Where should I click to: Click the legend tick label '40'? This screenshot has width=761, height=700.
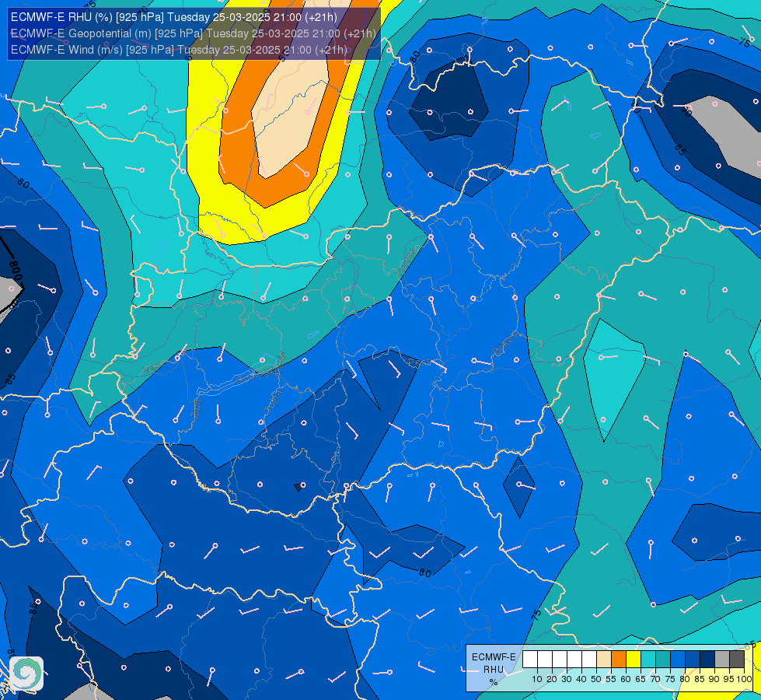tap(581, 679)
